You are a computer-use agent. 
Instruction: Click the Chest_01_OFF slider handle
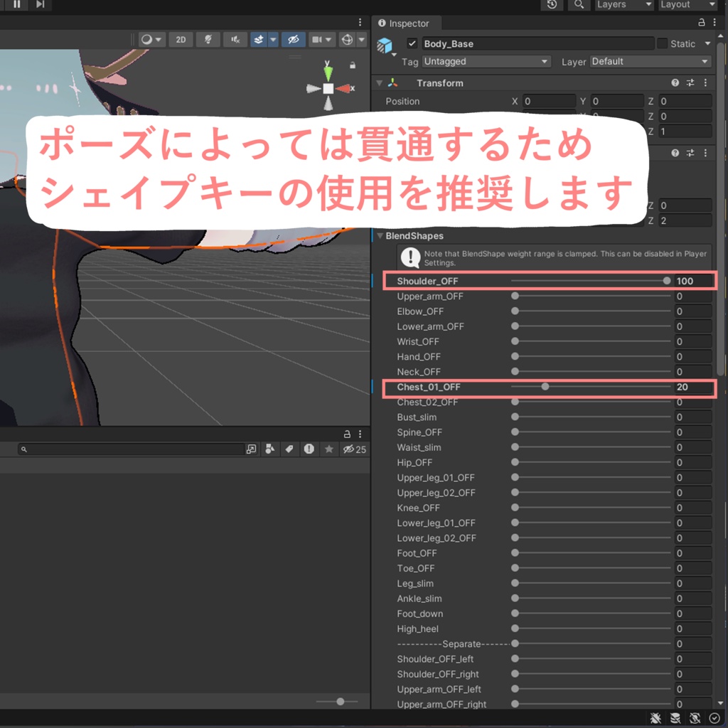click(545, 386)
